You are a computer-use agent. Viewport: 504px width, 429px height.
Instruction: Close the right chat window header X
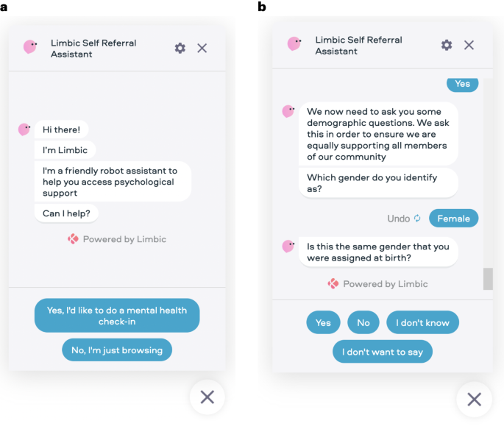pos(469,45)
